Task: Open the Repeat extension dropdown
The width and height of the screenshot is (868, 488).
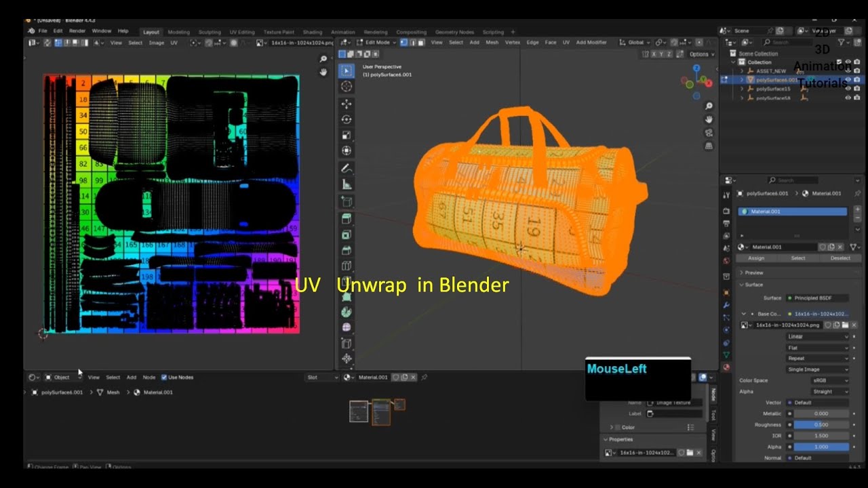Action: tap(817, 359)
